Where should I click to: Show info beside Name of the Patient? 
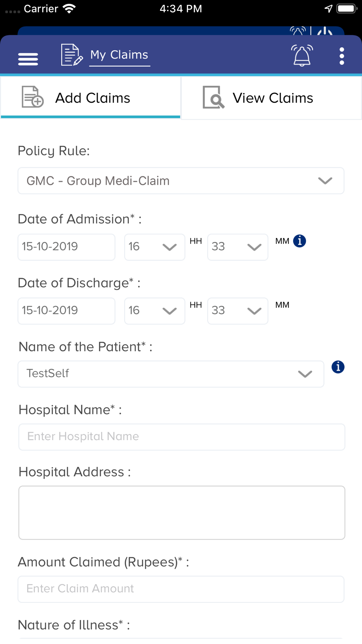tap(338, 367)
